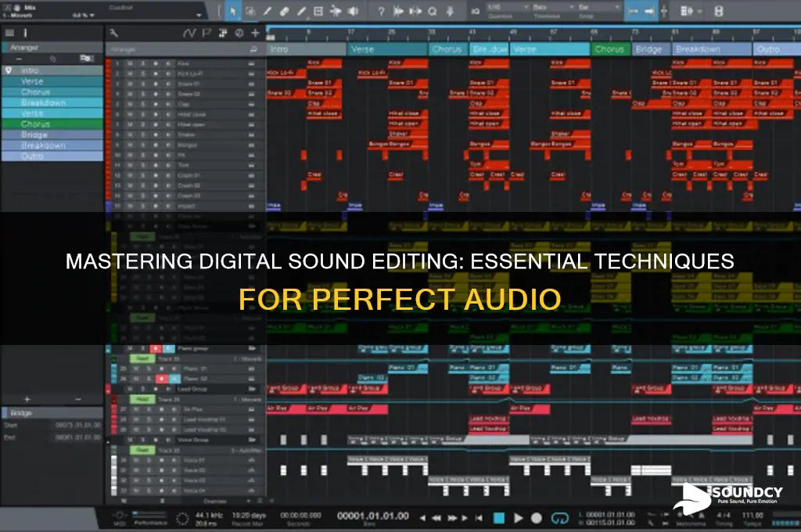This screenshot has width=801, height=532.
Task: Select the Eraser tool
Action: point(284,11)
